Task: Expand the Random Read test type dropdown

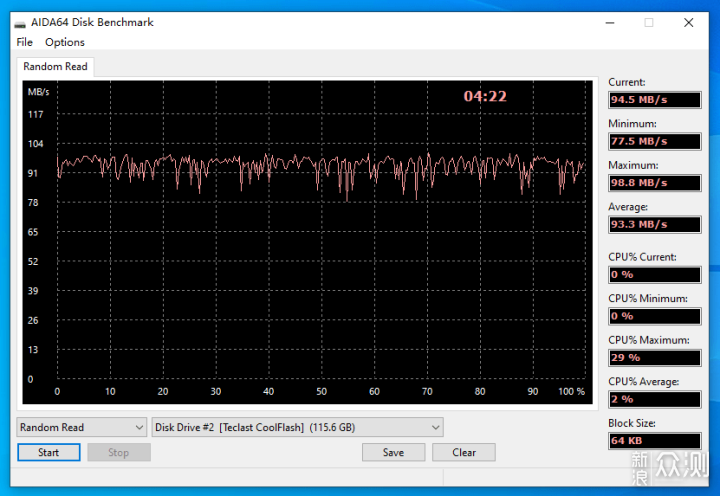Action: point(82,428)
